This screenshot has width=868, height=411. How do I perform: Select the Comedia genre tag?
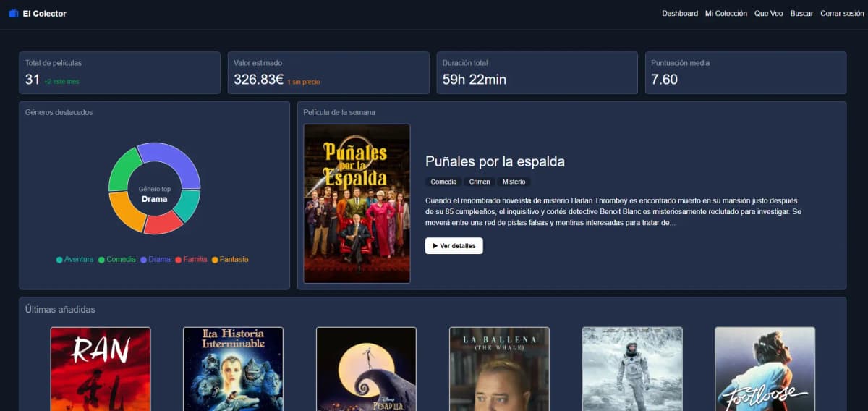tap(443, 182)
